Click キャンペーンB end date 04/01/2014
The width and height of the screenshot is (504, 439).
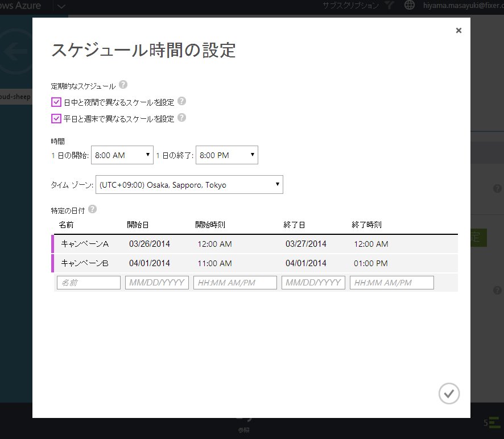pyautogui.click(x=306, y=263)
